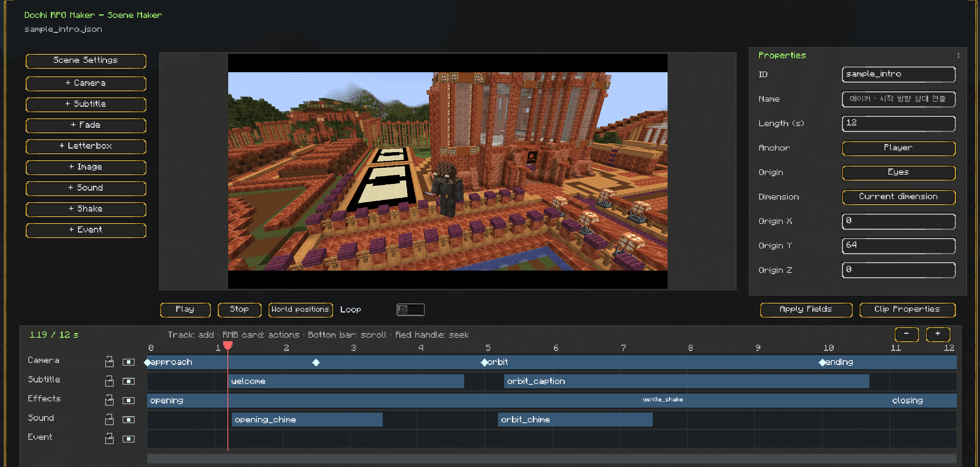Click the Apply Fields button

tap(806, 310)
